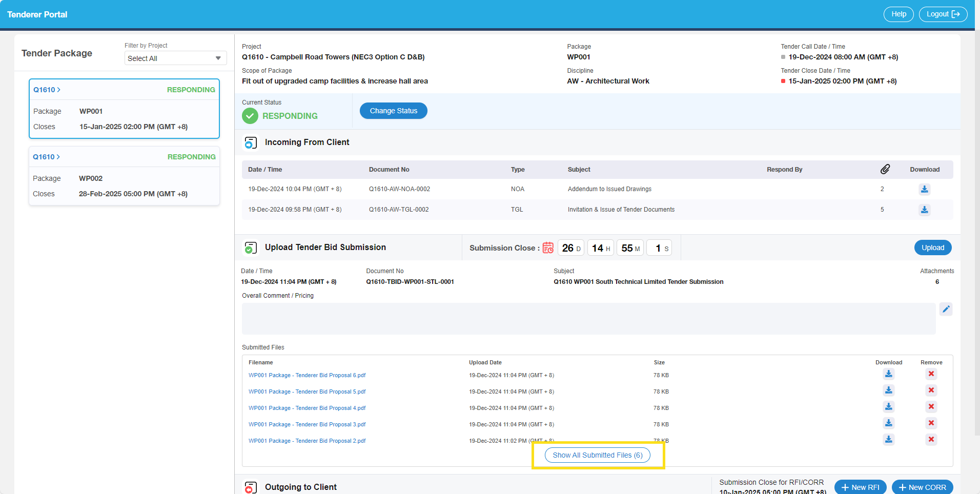This screenshot has height=494, width=980.
Task: Download Tenderer Bid Proposal 4.pdf
Action: 889,407
